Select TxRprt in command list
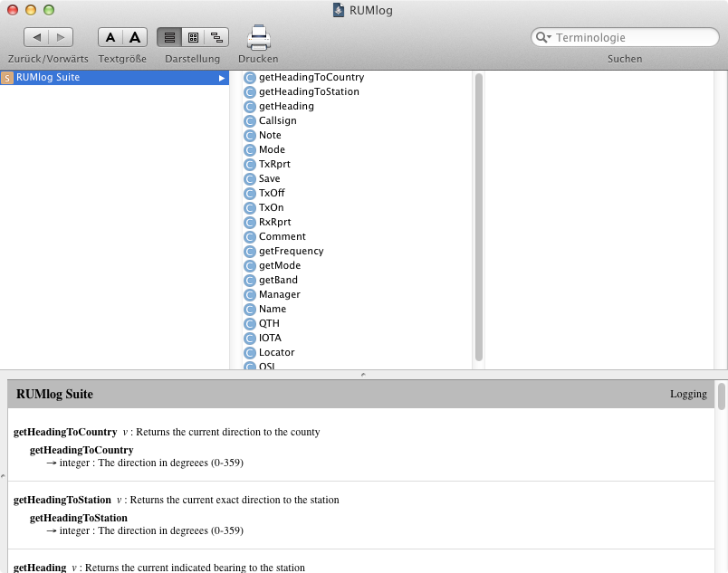Screen dimensions: 728x573 point(275,164)
